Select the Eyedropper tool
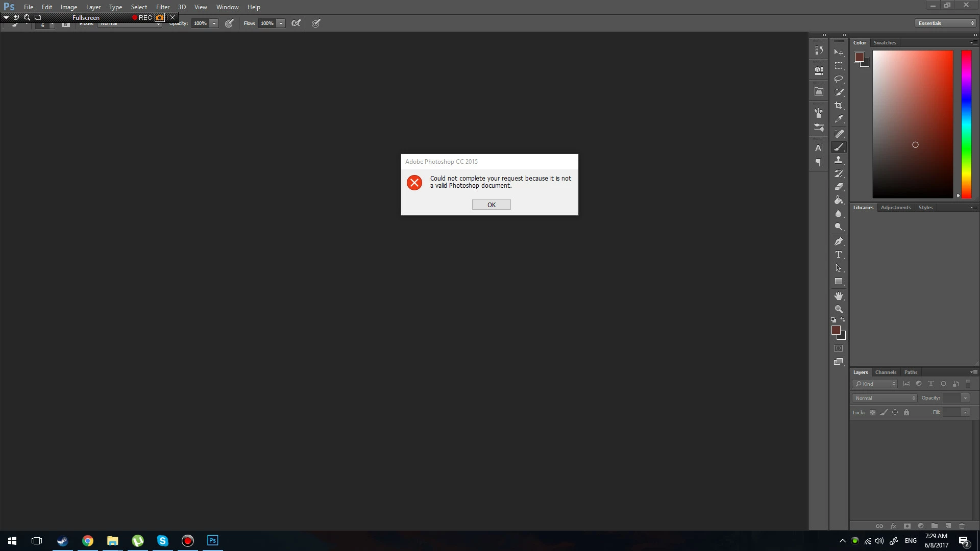Screen dimensions: 980x551 tap(839, 119)
